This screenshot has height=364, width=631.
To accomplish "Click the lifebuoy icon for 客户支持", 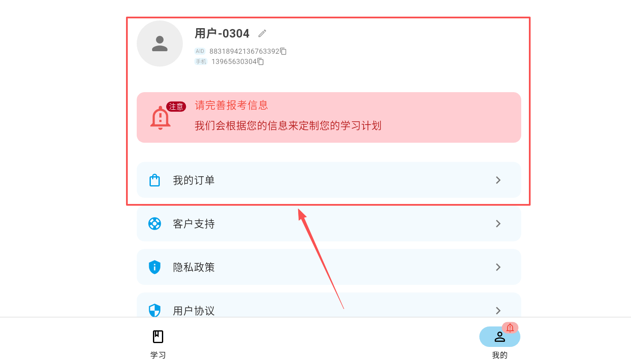I will [155, 224].
